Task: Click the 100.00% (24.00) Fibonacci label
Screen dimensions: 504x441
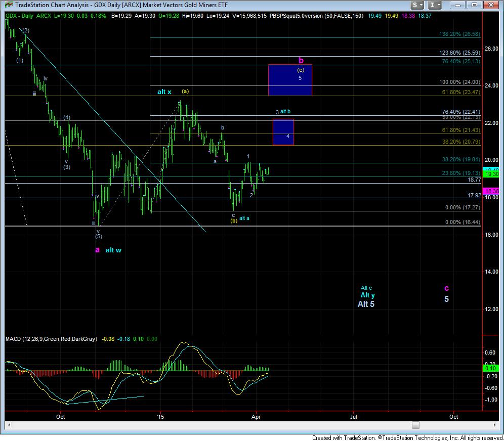Action: point(459,82)
